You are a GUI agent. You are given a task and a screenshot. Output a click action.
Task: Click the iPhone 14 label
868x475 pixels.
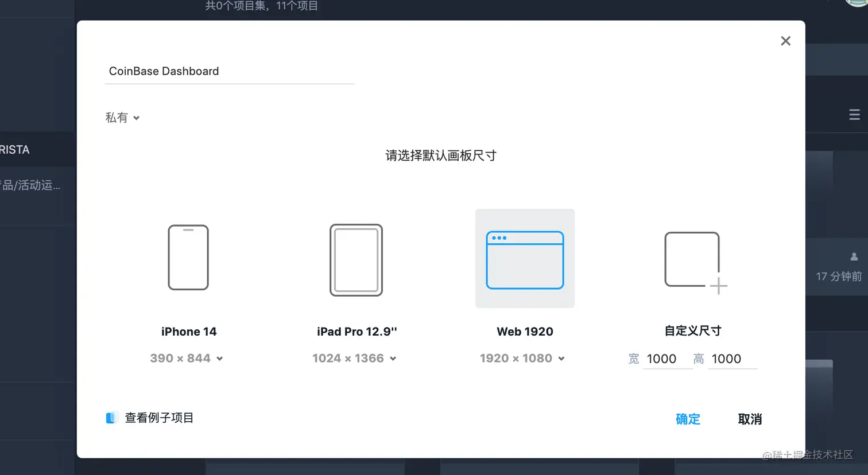[189, 332]
